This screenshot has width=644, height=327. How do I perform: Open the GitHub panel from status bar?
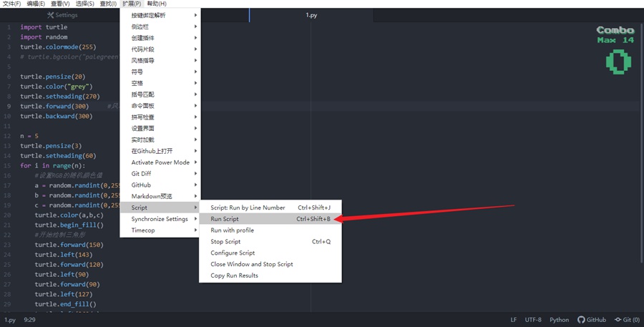592,320
